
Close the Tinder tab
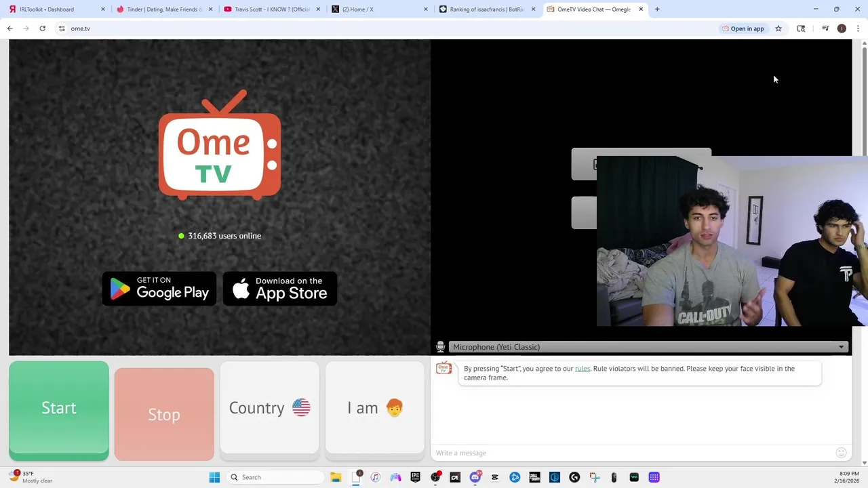[x=210, y=9]
